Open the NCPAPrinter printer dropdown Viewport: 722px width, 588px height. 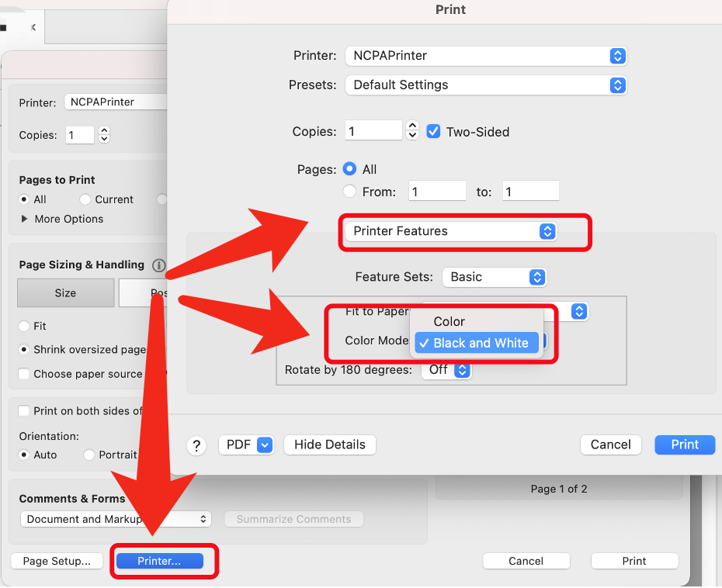click(485, 56)
